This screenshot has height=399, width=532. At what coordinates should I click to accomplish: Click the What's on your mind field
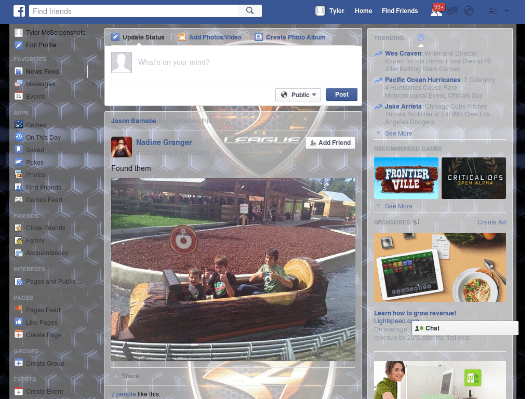click(208, 62)
